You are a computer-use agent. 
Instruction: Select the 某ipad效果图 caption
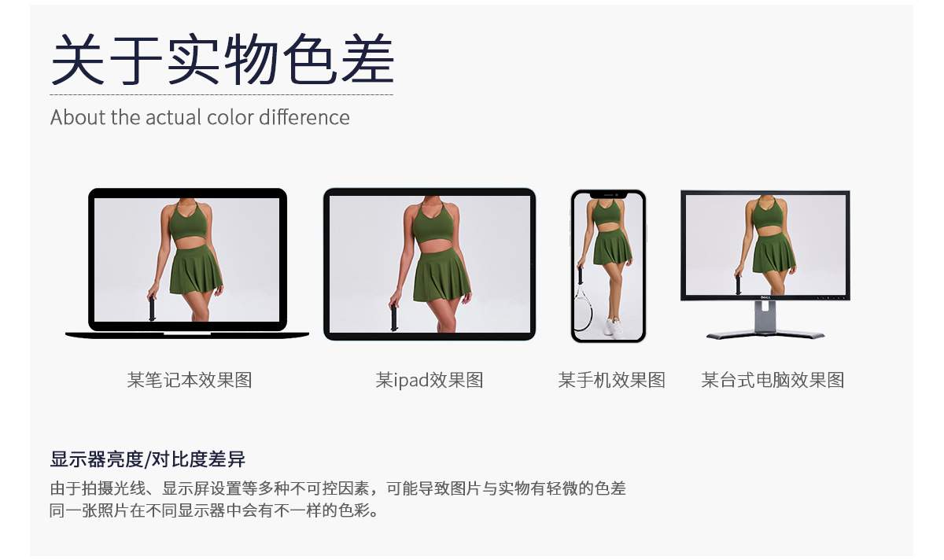point(430,380)
